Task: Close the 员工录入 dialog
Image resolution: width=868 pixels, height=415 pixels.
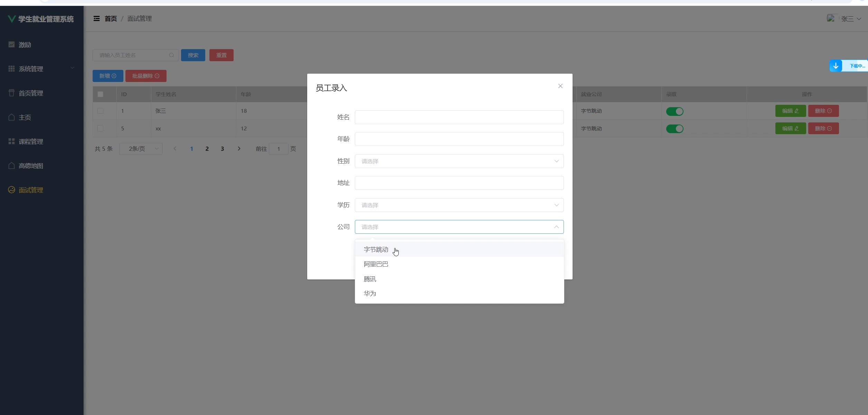Action: click(560, 86)
